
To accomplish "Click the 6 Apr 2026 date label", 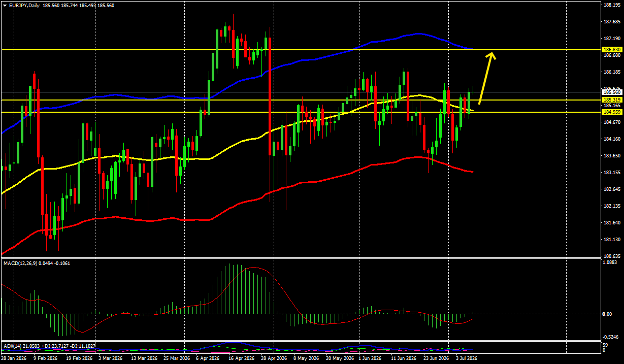I will pyautogui.click(x=209, y=358).
